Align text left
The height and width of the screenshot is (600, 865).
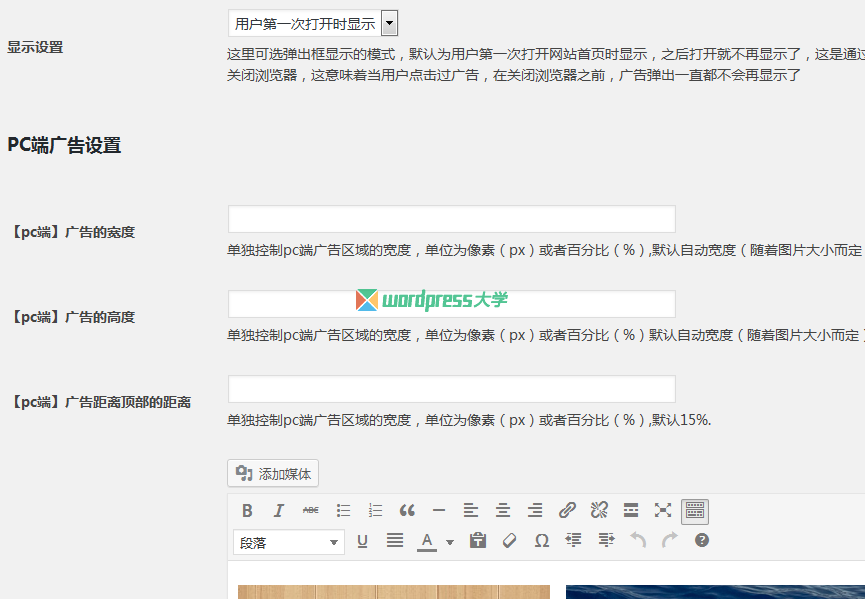(471, 511)
